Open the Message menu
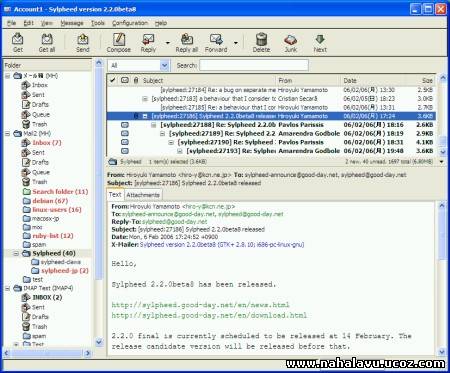Viewport: 450px width, 373px height. pos(72,23)
